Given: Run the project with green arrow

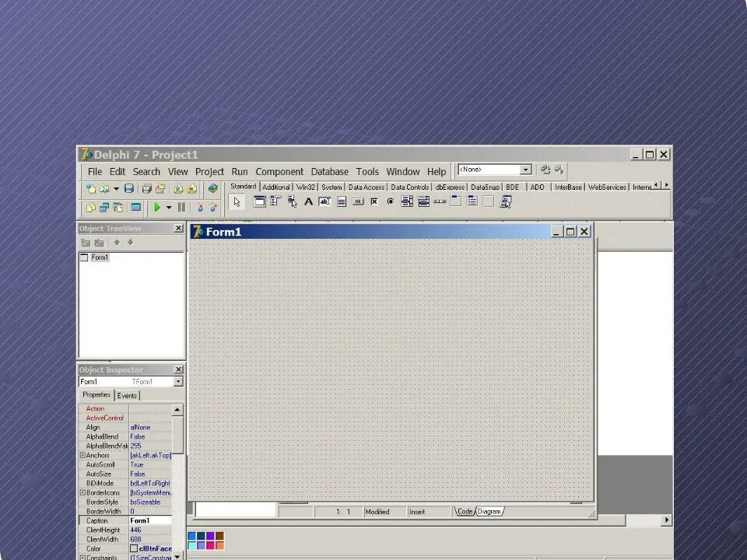Looking at the screenshot, I should [x=156, y=207].
